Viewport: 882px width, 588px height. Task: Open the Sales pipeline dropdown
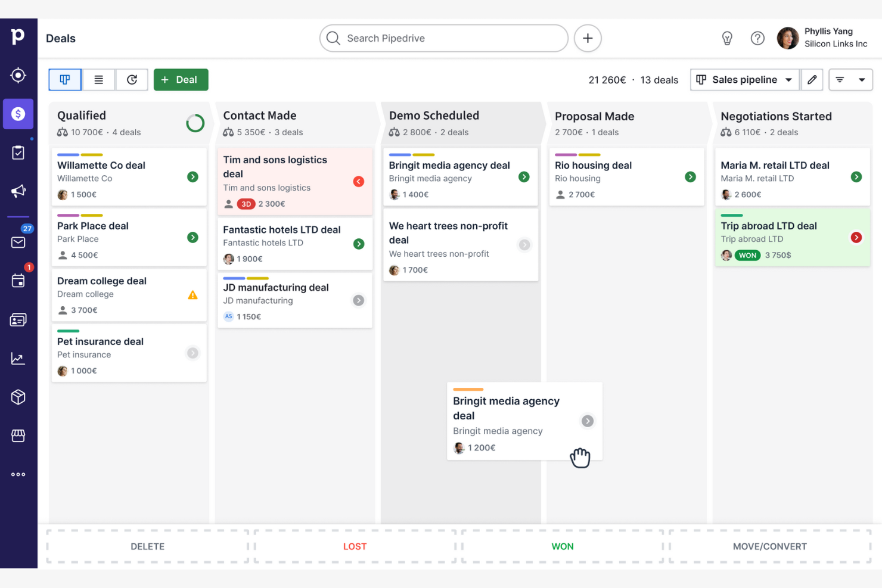click(744, 79)
